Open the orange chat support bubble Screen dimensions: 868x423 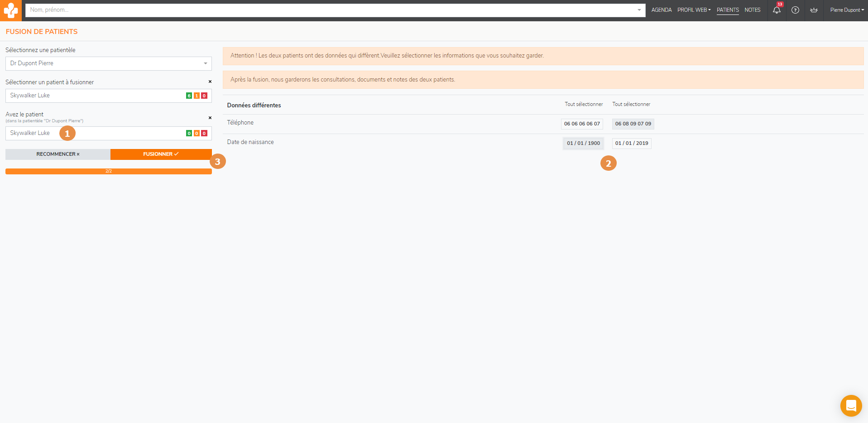click(x=851, y=405)
